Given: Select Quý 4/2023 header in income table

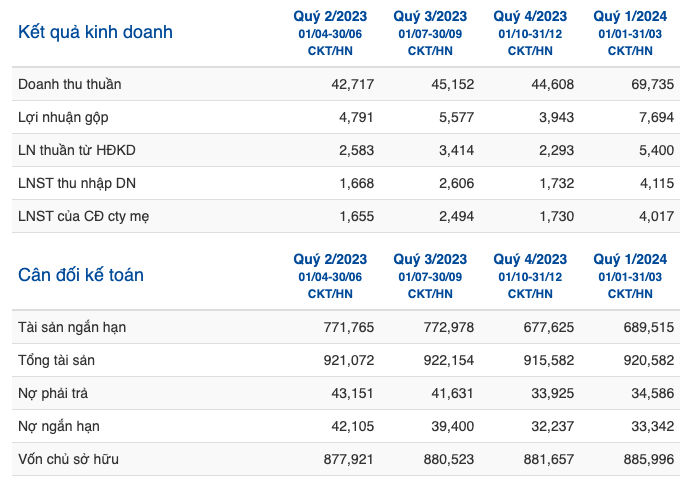Looking at the screenshot, I should click(x=530, y=17).
